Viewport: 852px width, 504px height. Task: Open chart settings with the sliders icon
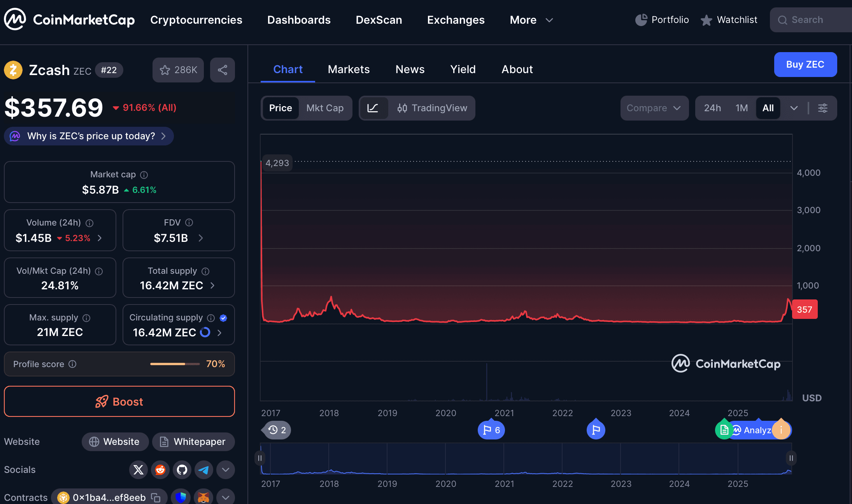[x=822, y=108]
